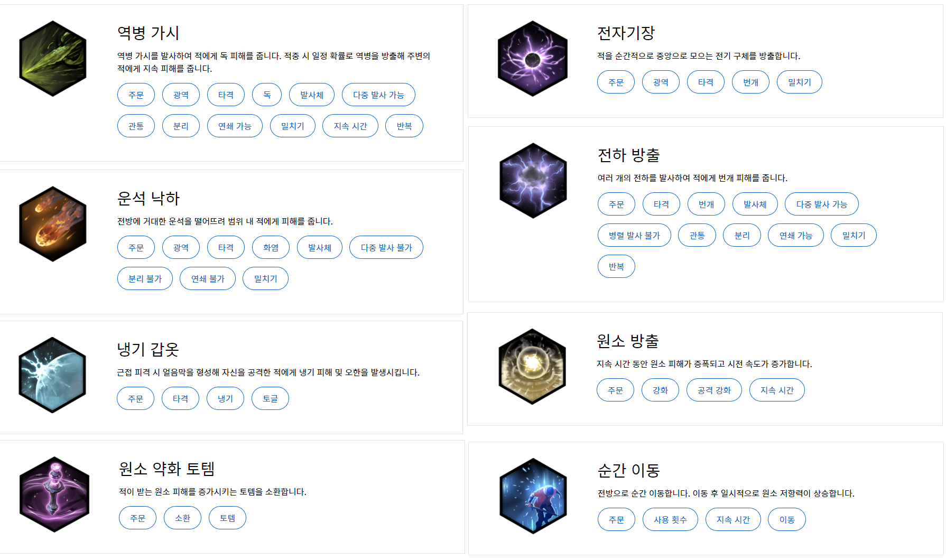This screenshot has width=946, height=560.
Task: Open the 전하 방출 skill title
Action: [x=629, y=155]
